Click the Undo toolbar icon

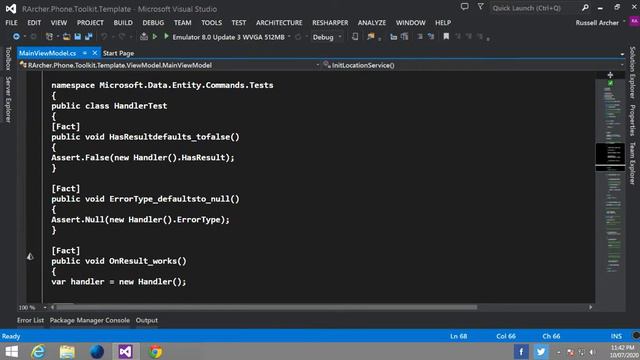click(104, 37)
